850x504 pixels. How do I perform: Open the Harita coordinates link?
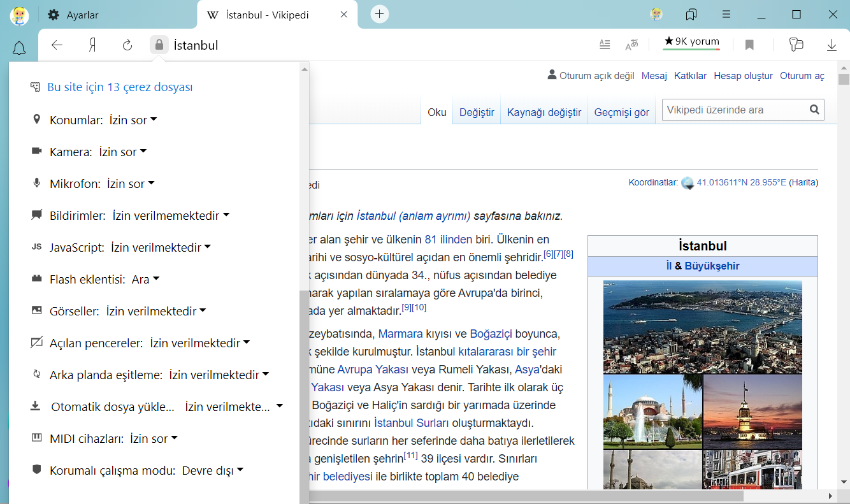(x=803, y=182)
